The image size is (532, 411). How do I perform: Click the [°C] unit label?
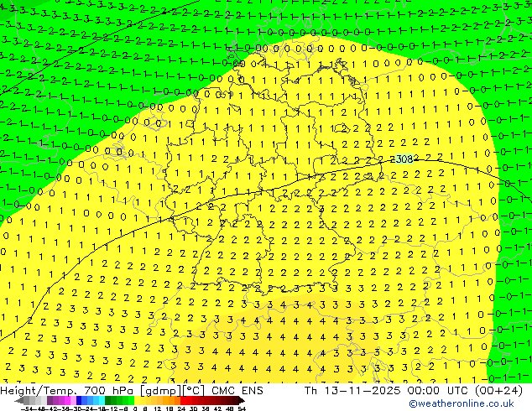pyautogui.click(x=194, y=391)
